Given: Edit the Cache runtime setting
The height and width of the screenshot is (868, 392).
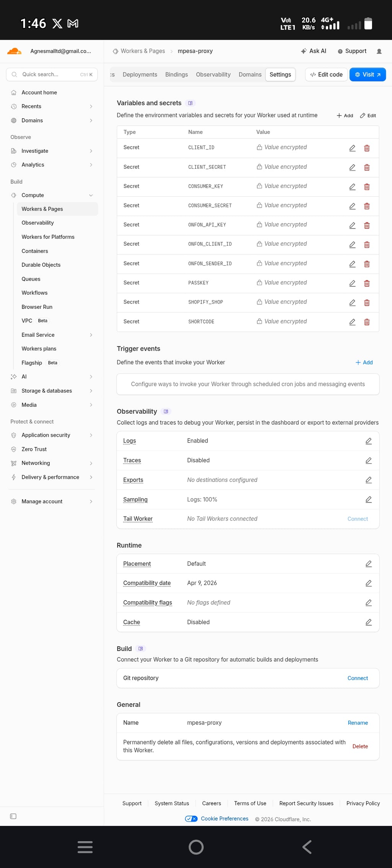Looking at the screenshot, I should tap(369, 622).
